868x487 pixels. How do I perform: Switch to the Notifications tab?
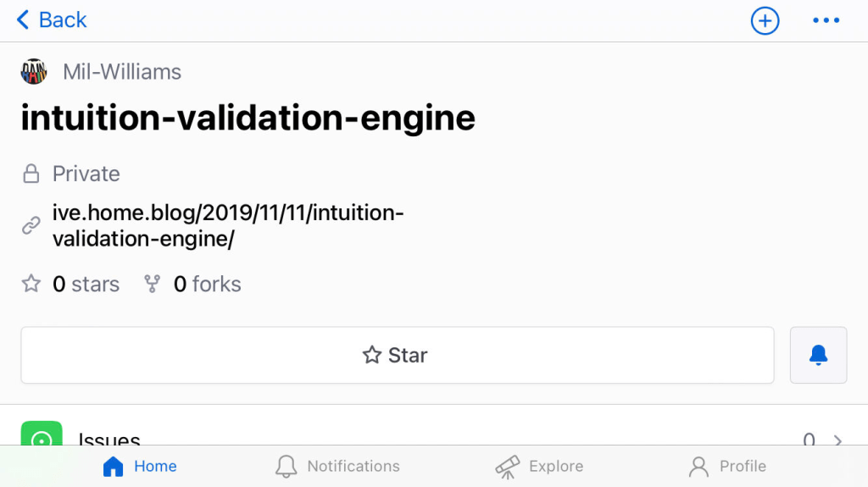[337, 466]
